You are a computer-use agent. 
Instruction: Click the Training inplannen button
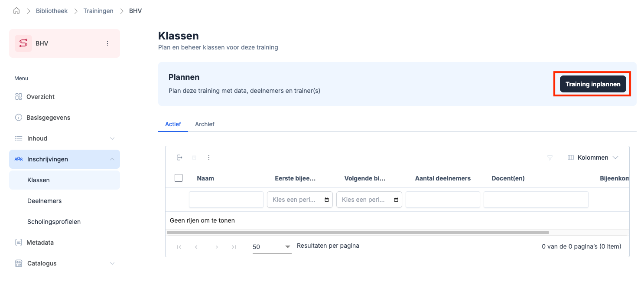[592, 84]
